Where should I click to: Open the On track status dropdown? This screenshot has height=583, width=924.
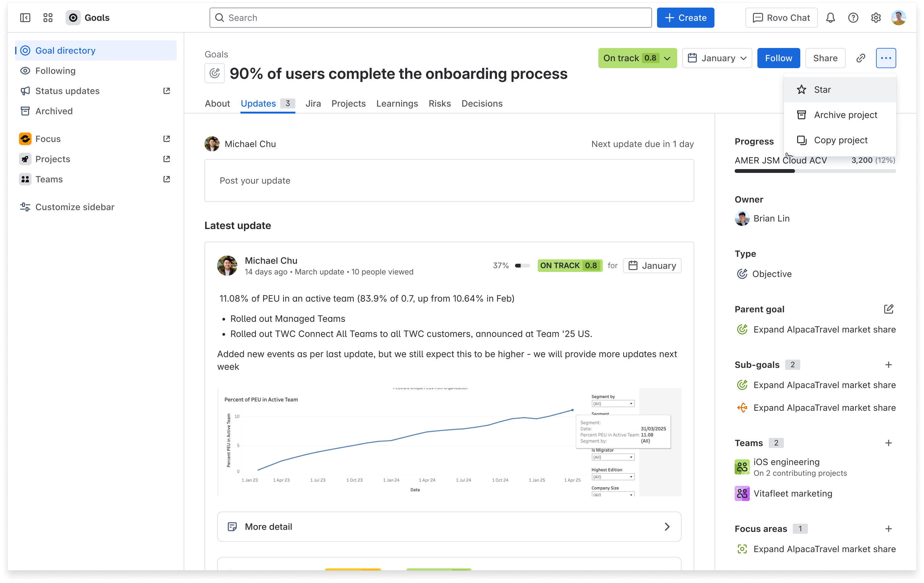[637, 58]
